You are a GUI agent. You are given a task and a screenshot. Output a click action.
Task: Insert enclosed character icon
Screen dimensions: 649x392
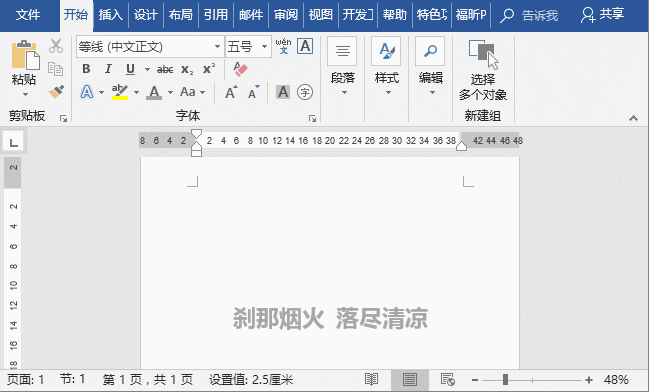coord(305,92)
